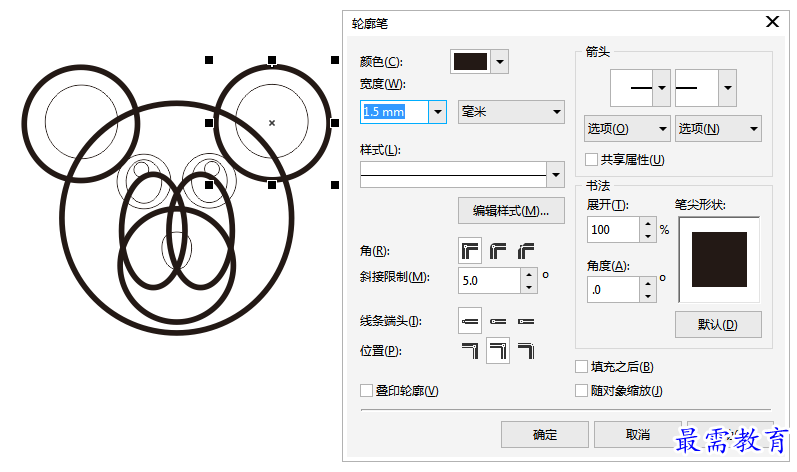
Task: Click the 编辑样式(M)... button
Action: [x=511, y=210]
